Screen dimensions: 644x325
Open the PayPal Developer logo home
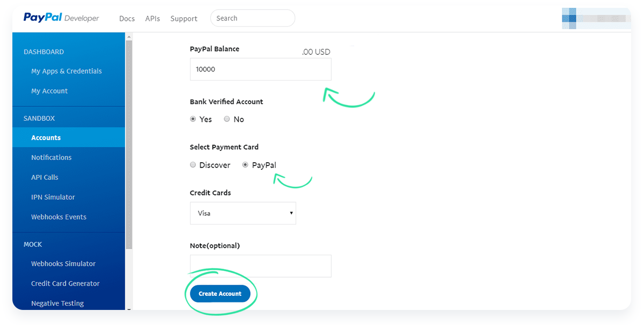(x=61, y=18)
